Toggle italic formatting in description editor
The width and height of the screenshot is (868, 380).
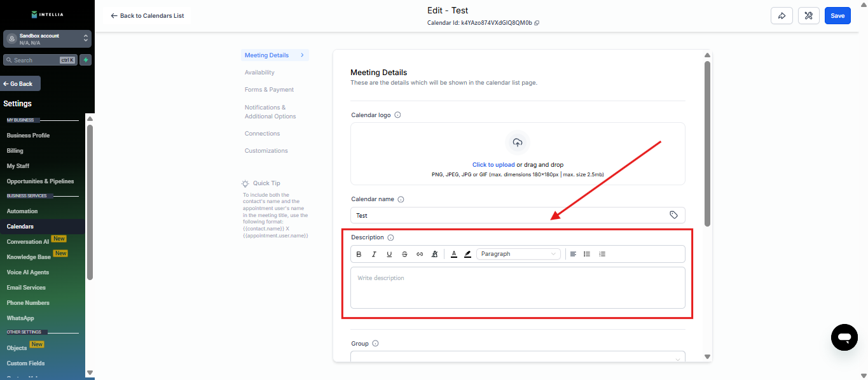point(374,254)
